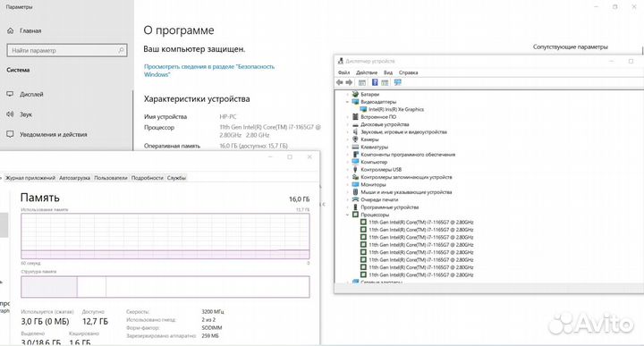
Task: Click the Intel(R) Iris(R) Xe Graphics adapter icon
Action: (x=363, y=109)
